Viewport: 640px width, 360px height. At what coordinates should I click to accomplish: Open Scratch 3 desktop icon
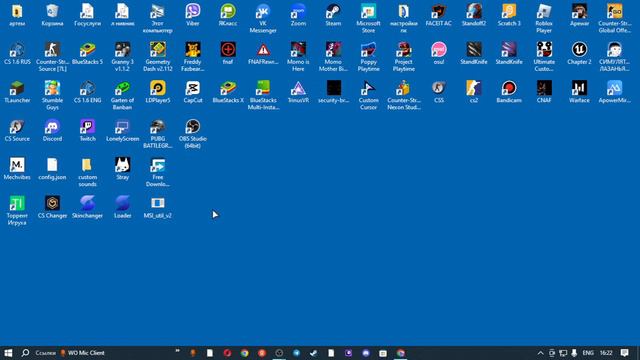(509, 15)
